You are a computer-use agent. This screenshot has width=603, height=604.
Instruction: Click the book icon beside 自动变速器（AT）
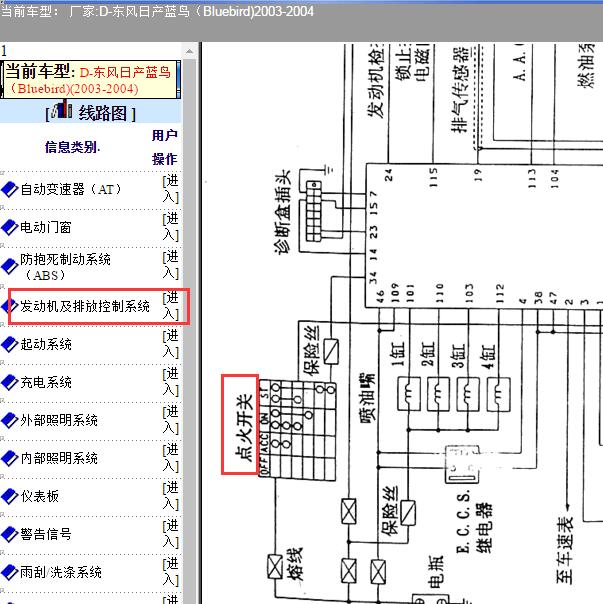(x=10, y=189)
